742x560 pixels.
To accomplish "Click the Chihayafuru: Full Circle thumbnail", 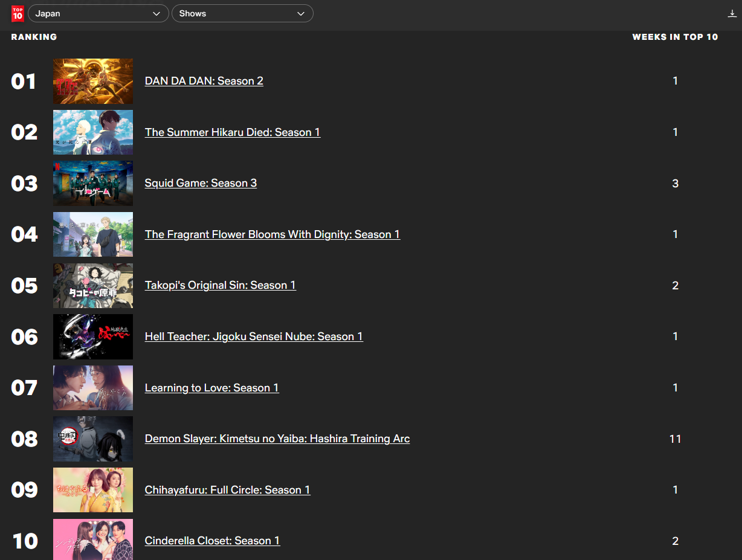I will click(93, 490).
